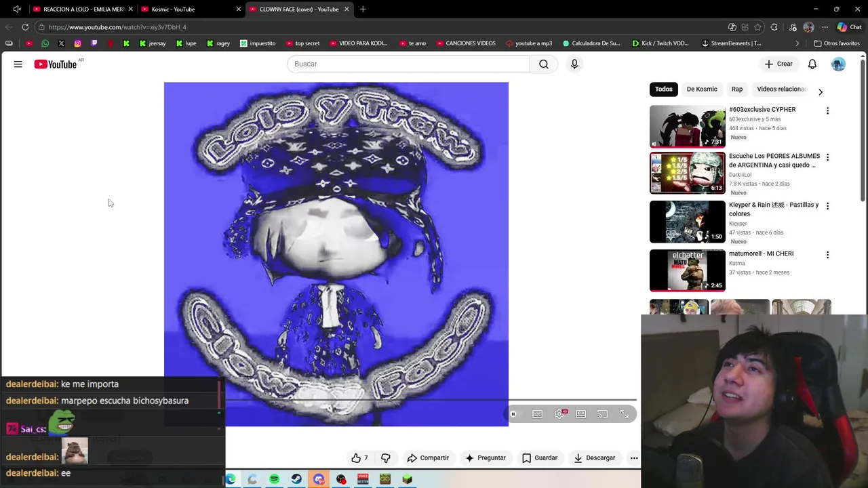Open options for PEORES ALBUMES video

coord(827,157)
